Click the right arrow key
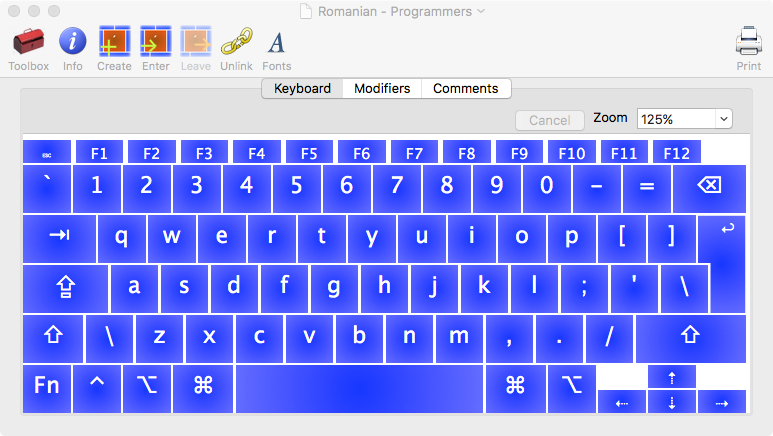This screenshot has height=436, width=773. coord(722,401)
